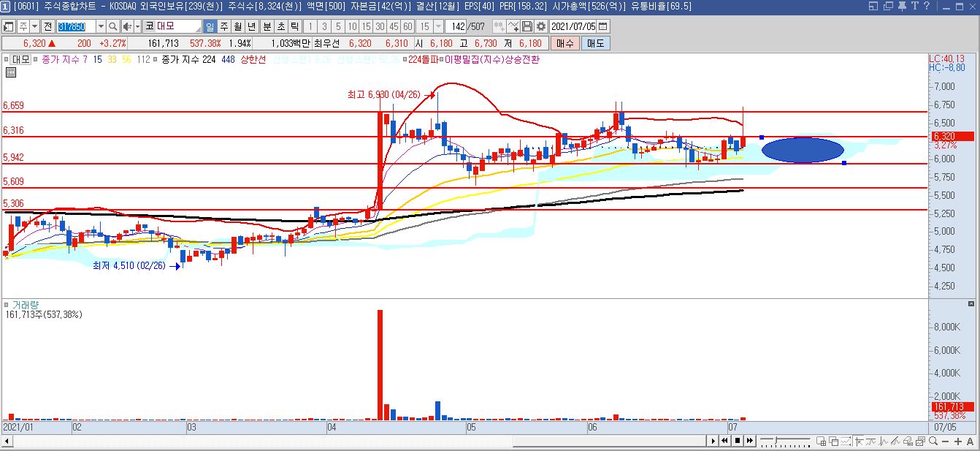Viewport: 980px width, 451px height.
Task: Click the 매도 sell button
Action: point(595,43)
